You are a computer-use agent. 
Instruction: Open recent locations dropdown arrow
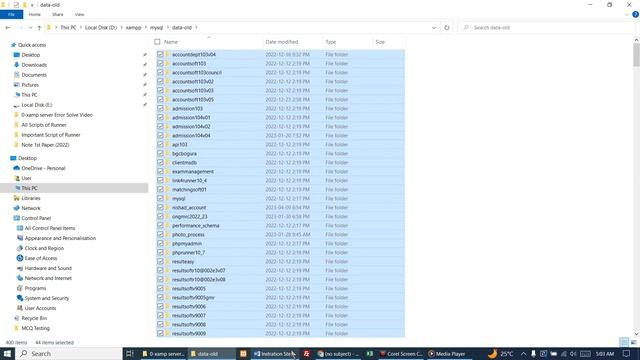(31, 28)
